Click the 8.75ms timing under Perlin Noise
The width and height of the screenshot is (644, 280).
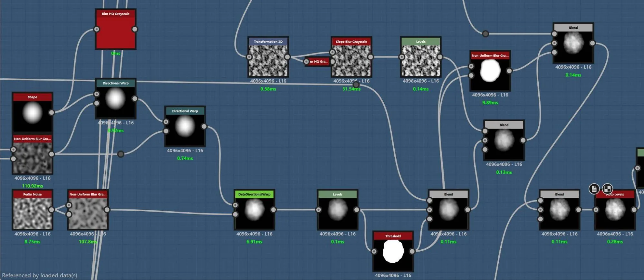pos(33,242)
